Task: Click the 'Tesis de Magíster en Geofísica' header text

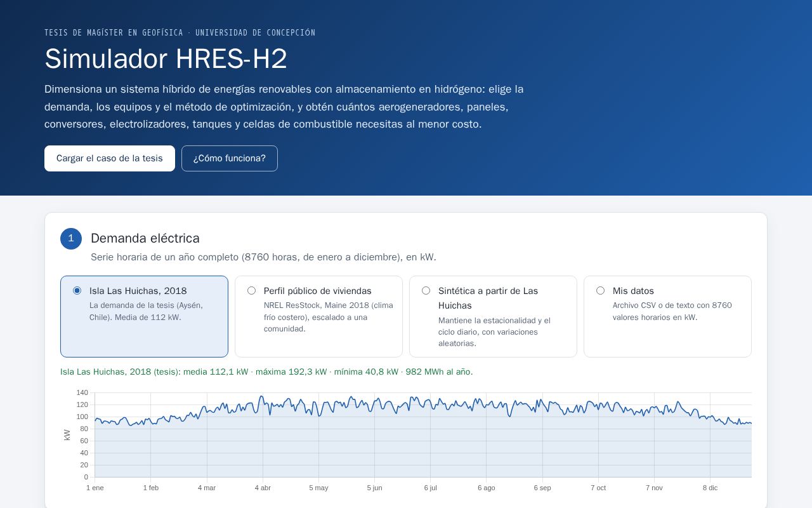Action: [180, 32]
